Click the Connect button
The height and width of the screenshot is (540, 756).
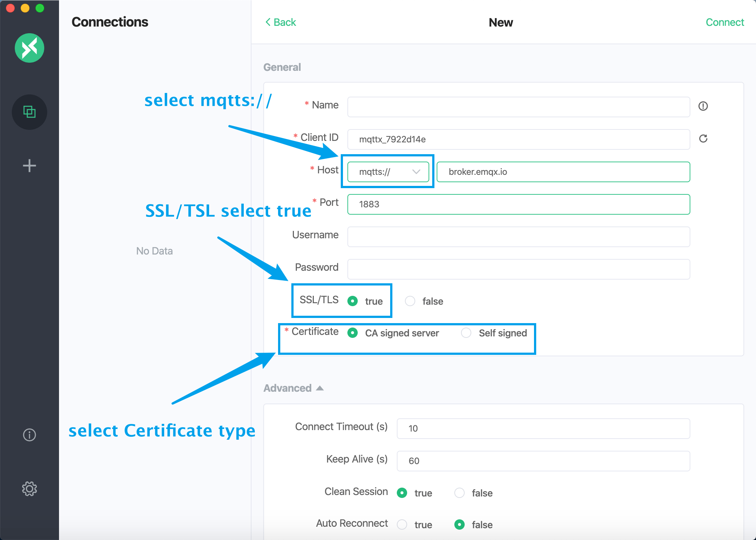(725, 22)
